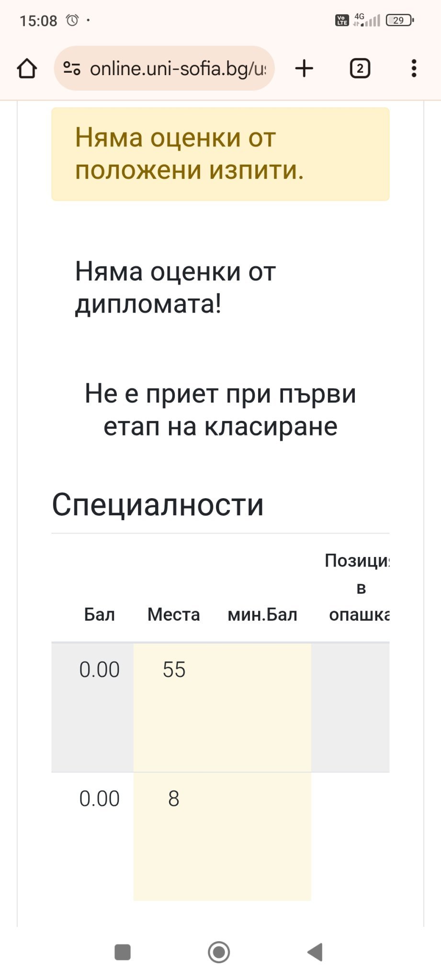Tap the alarm clock status icon
Image resolution: width=441 pixels, height=980 pixels.
[72, 20]
